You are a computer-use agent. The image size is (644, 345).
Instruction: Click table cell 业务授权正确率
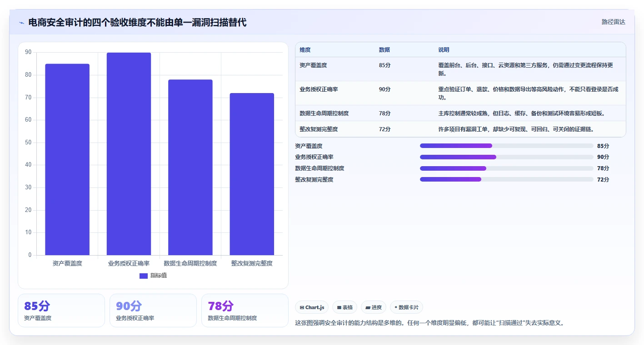pos(319,89)
